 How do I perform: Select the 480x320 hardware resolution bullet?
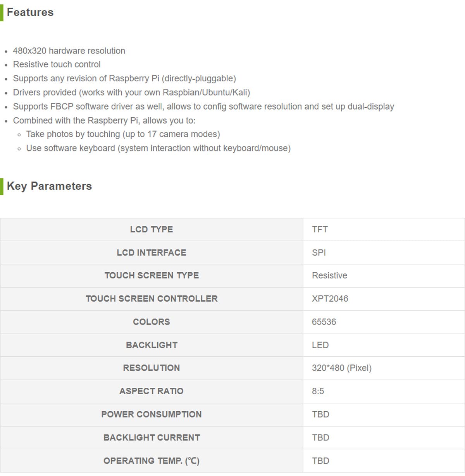point(69,51)
